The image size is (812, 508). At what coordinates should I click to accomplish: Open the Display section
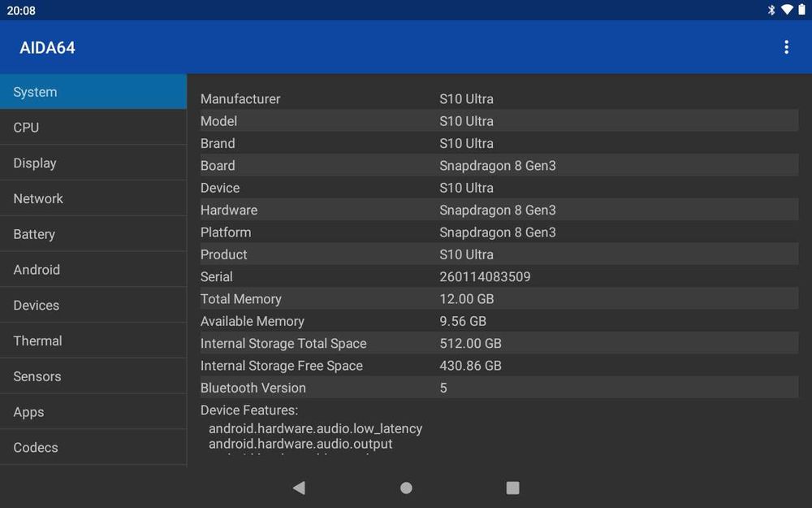pyautogui.click(x=93, y=163)
